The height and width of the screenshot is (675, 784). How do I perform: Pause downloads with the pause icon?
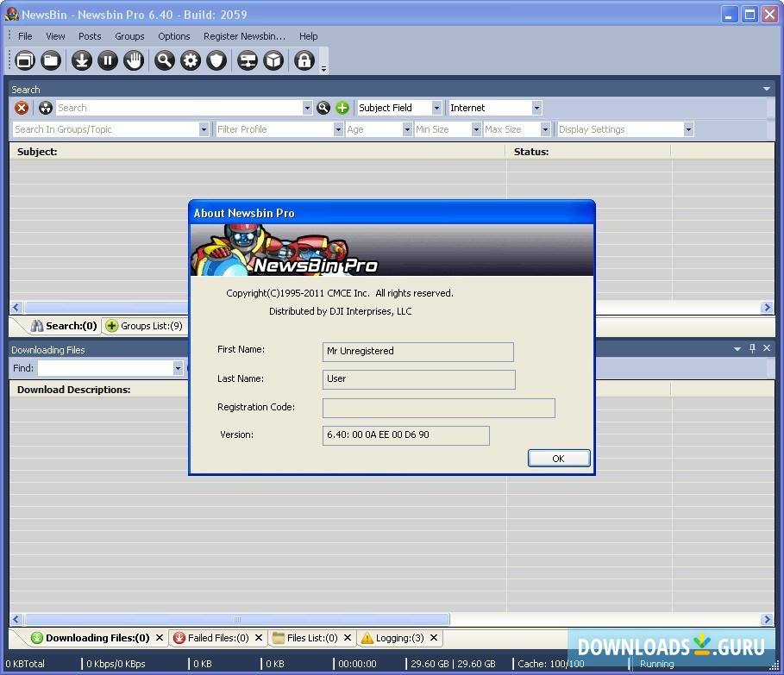[108, 60]
